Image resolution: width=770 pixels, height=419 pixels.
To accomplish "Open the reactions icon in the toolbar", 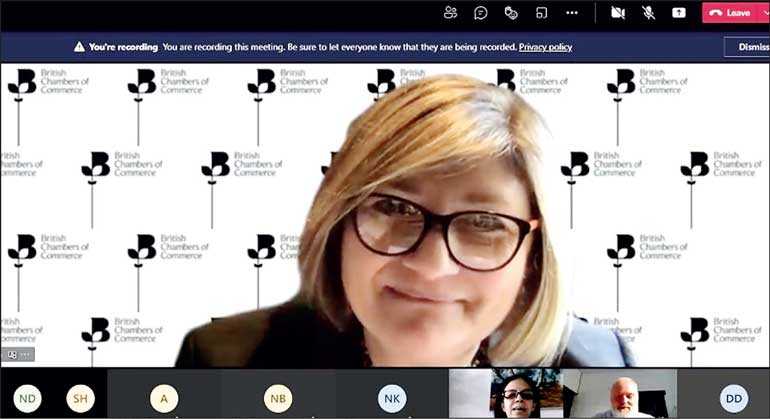I will [x=511, y=13].
